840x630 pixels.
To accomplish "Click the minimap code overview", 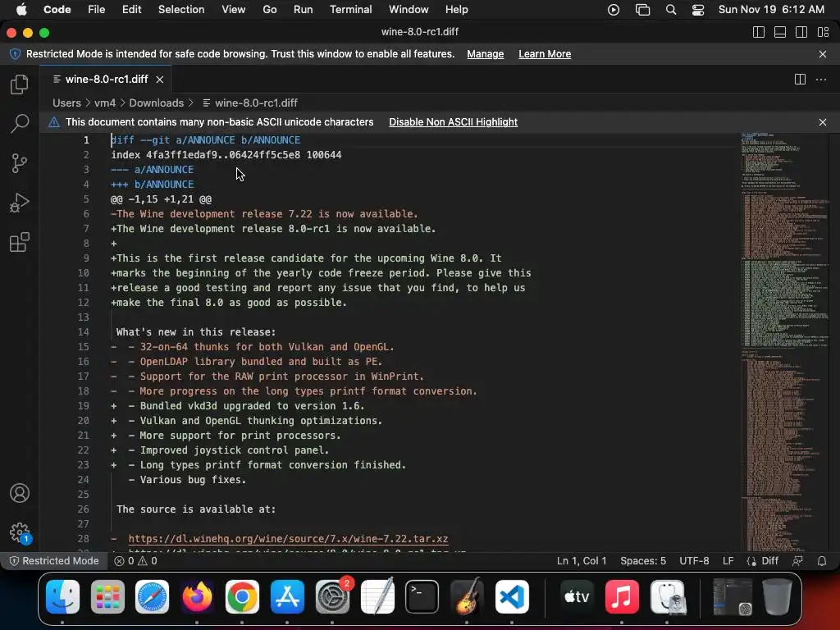I will point(785,342).
